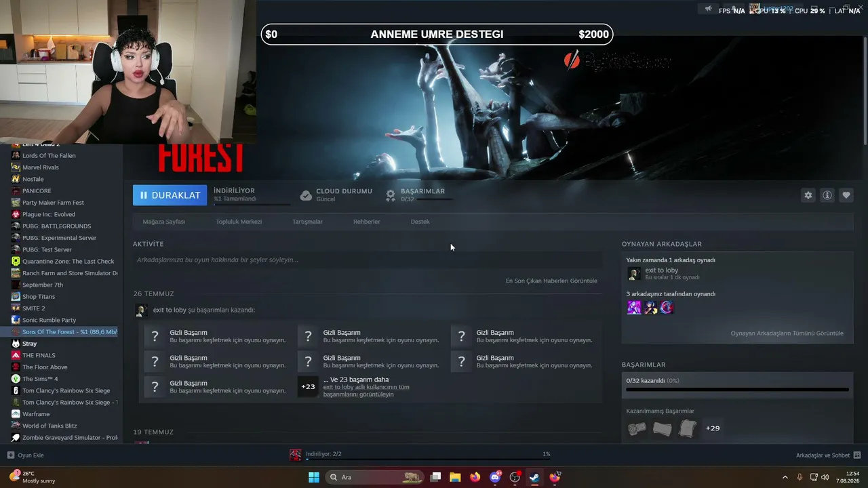Pause the download with Duraklat button
Image resolution: width=868 pixels, height=488 pixels.
pyautogui.click(x=170, y=195)
